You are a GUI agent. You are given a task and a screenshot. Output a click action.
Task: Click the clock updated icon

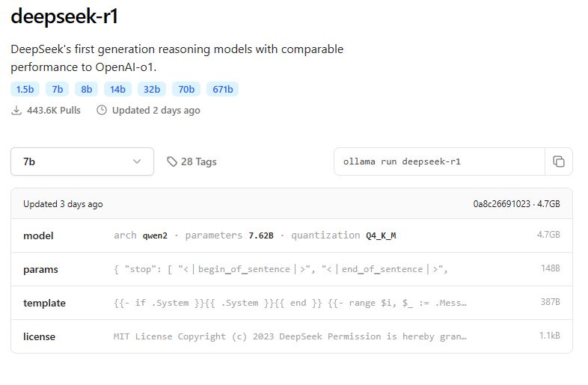click(102, 111)
